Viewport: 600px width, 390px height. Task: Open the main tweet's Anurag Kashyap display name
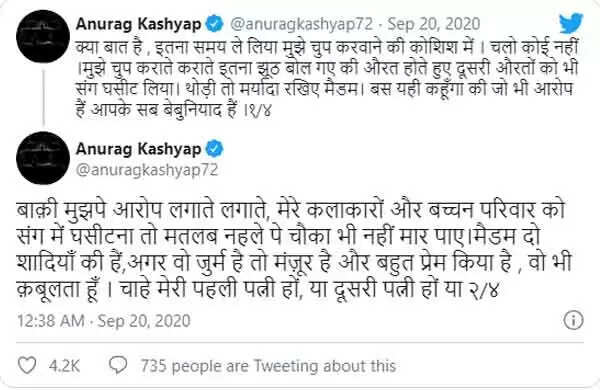pyautogui.click(x=138, y=149)
